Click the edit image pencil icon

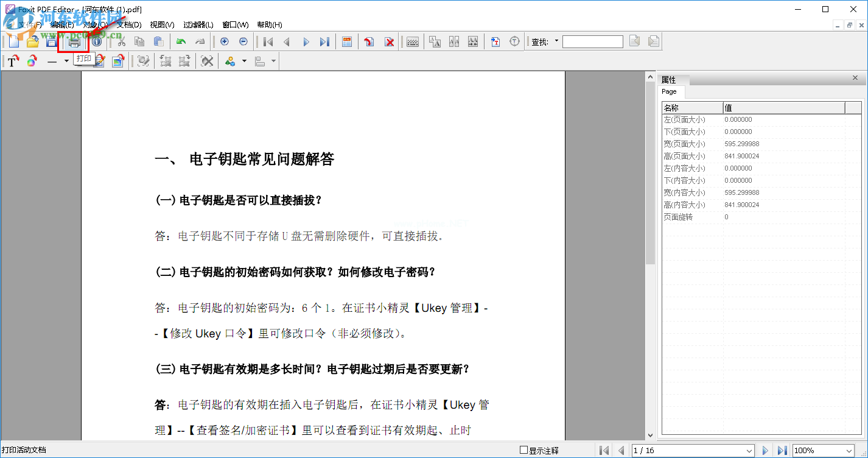click(99, 61)
